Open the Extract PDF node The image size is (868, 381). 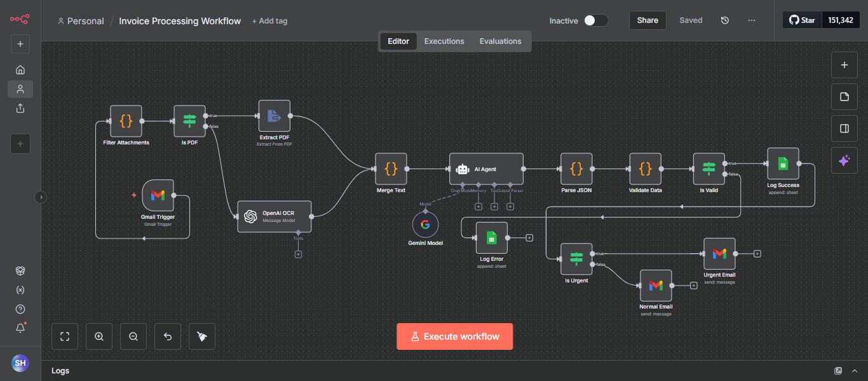pyautogui.click(x=275, y=116)
